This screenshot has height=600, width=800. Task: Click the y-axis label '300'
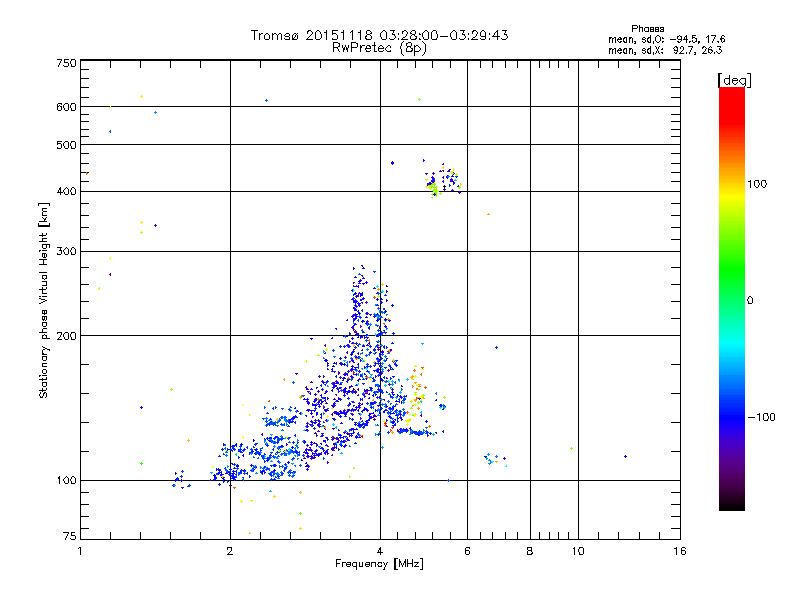pos(66,252)
